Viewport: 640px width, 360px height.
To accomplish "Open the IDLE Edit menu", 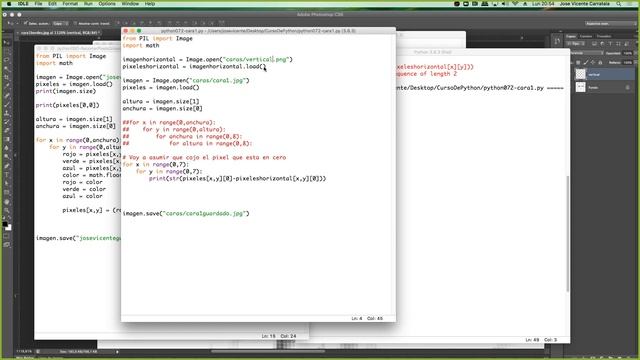I will (52, 4).
